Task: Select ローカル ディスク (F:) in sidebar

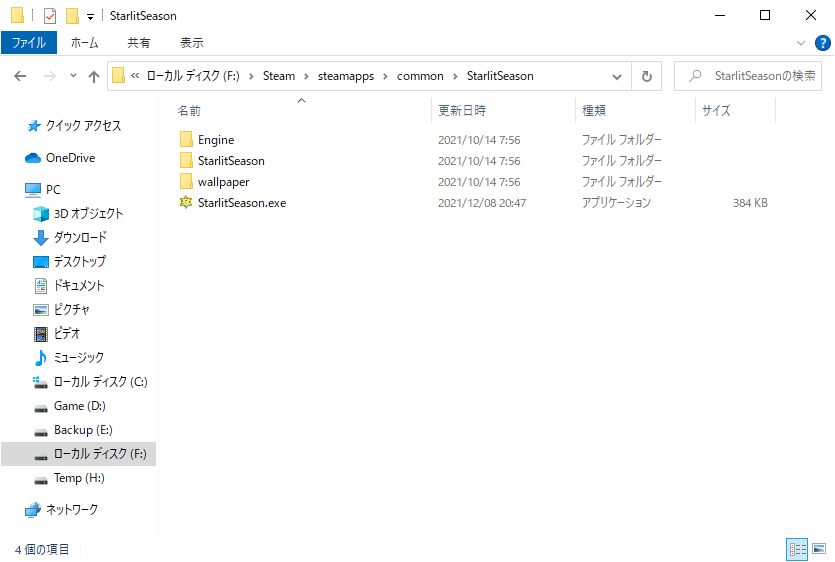Action: point(78,454)
